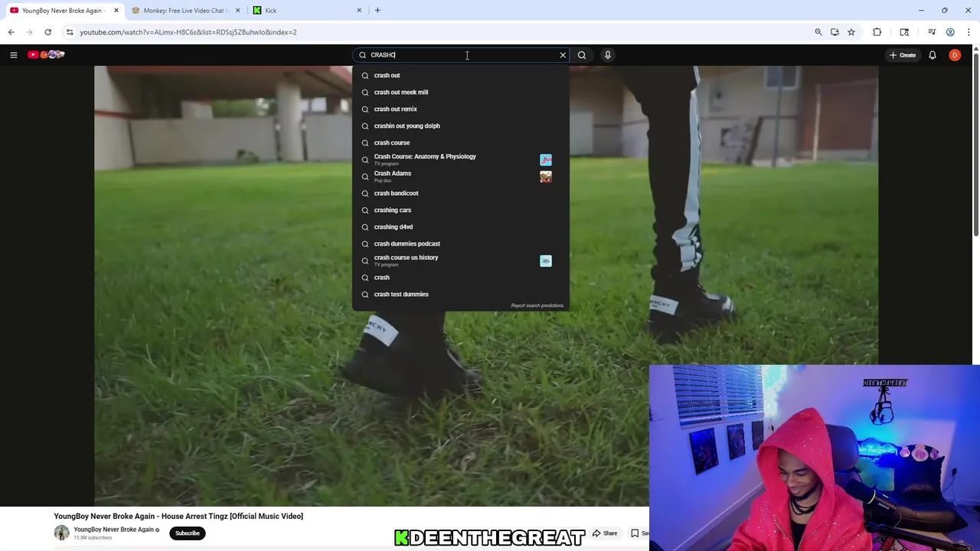980x551 pixels.
Task: Select 'crash dummies podcast' suggestion
Action: tap(460, 243)
